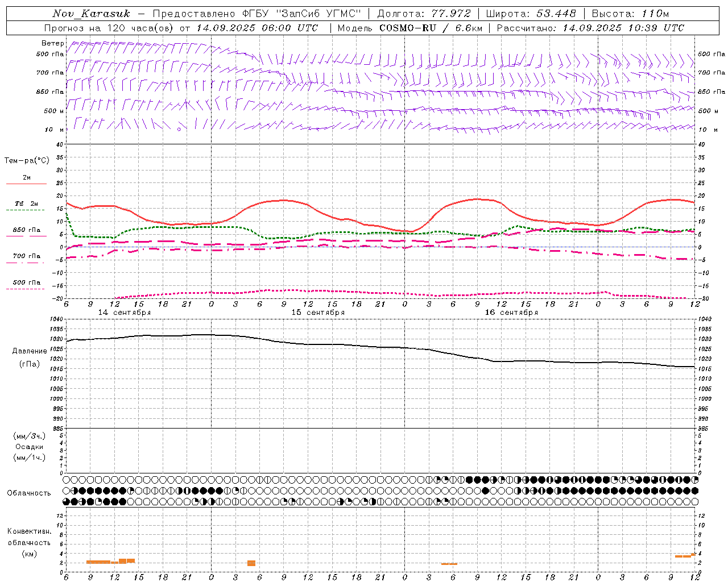Viewport: 728px width, 582px height.
Task: Click the line sample under '2м' legend
Action: [x=26, y=184]
